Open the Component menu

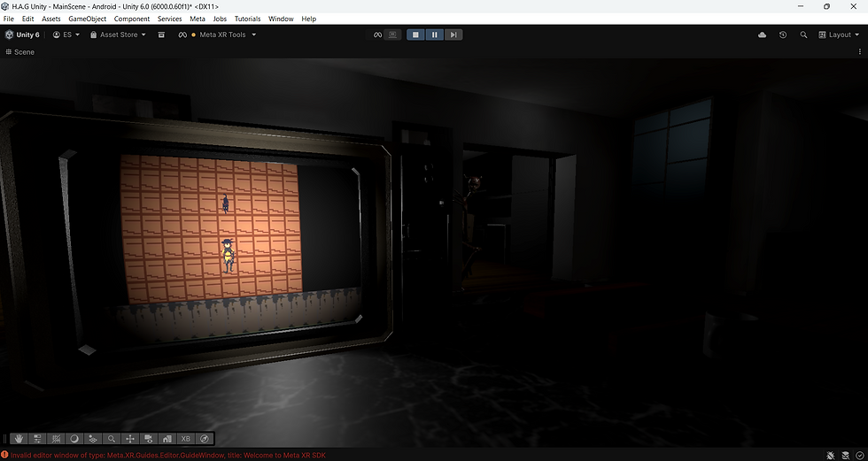(132, 19)
